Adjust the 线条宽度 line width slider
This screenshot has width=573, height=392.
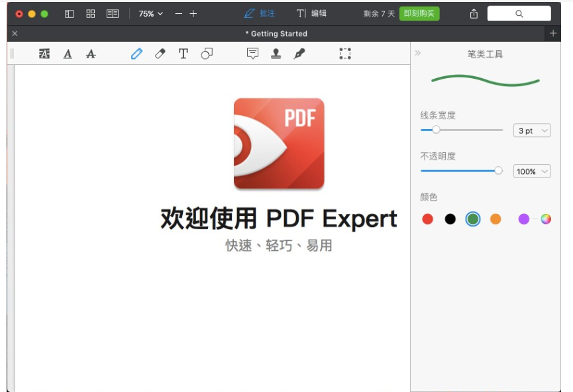pyautogui.click(x=462, y=130)
